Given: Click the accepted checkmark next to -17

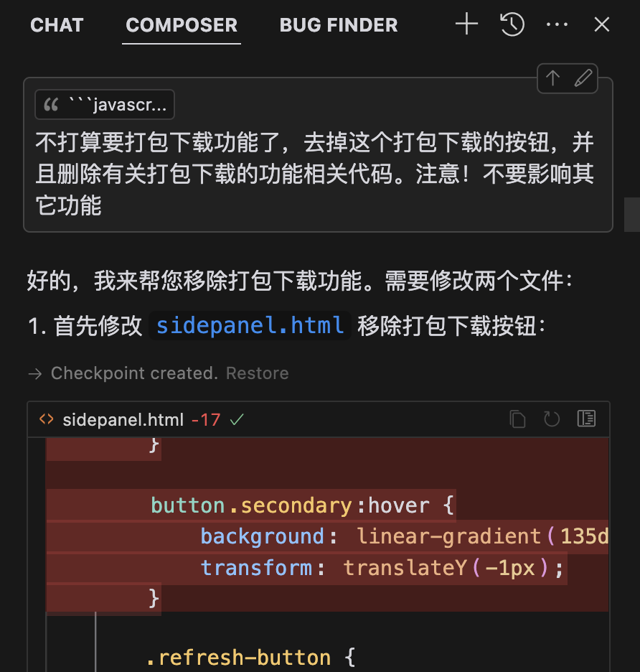Looking at the screenshot, I should (x=237, y=419).
